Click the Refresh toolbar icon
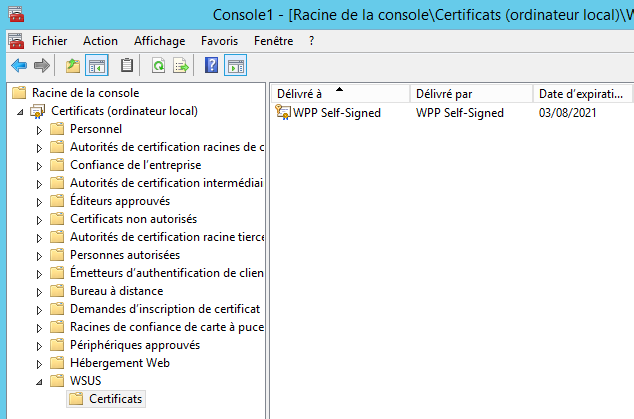 click(x=158, y=65)
